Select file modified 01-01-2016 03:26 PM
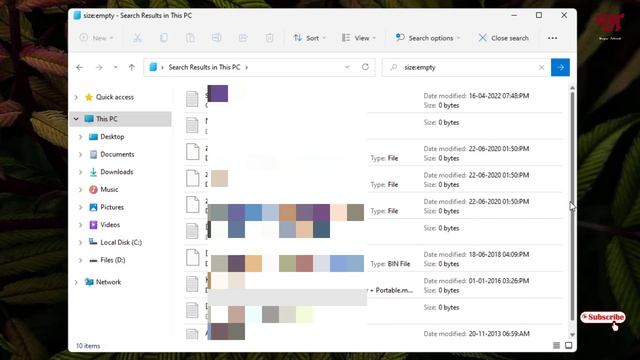This screenshot has height=360, width=640. 373,285
